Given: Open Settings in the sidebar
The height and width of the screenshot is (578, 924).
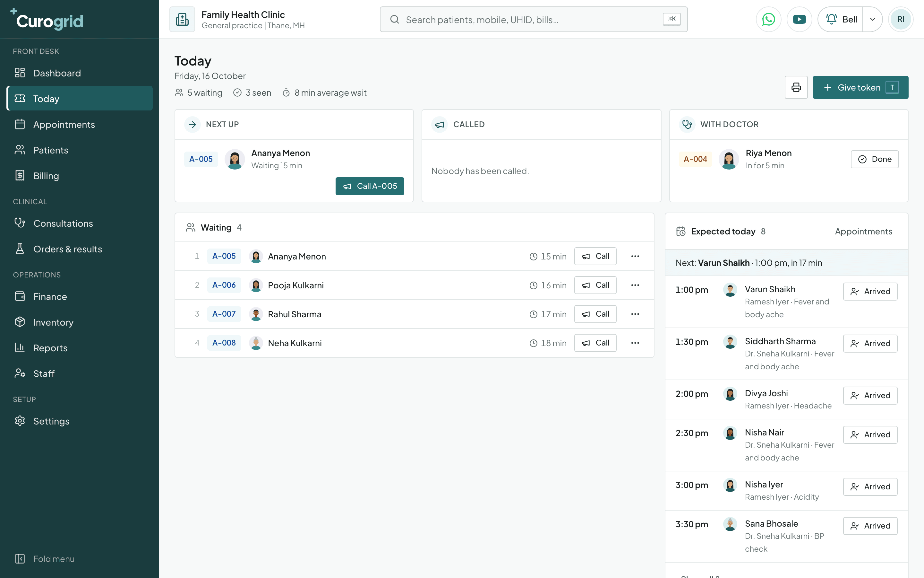Looking at the screenshot, I should pyautogui.click(x=80, y=421).
